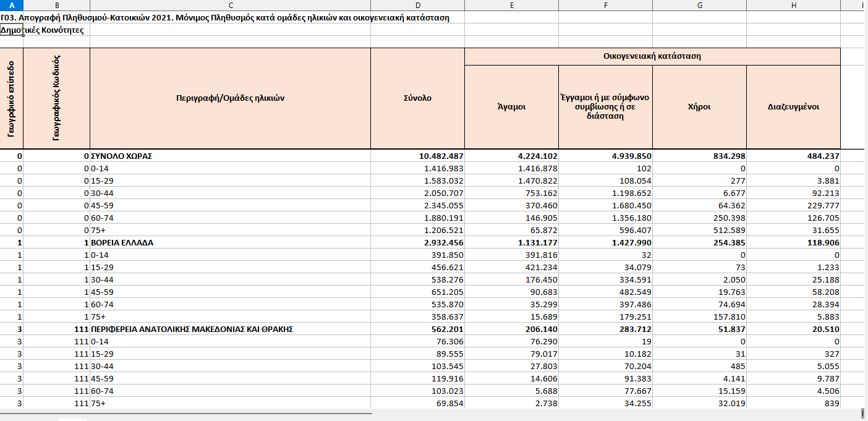Screen dimensions: 868x421
Task: Select the 'Χήροι' header cell
Action: point(699,107)
